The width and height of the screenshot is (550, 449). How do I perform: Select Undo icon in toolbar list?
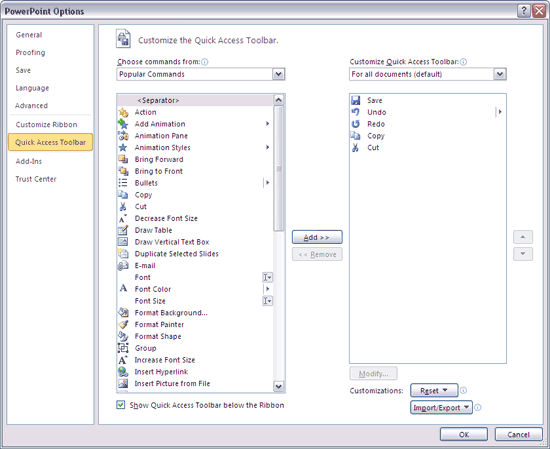click(356, 112)
